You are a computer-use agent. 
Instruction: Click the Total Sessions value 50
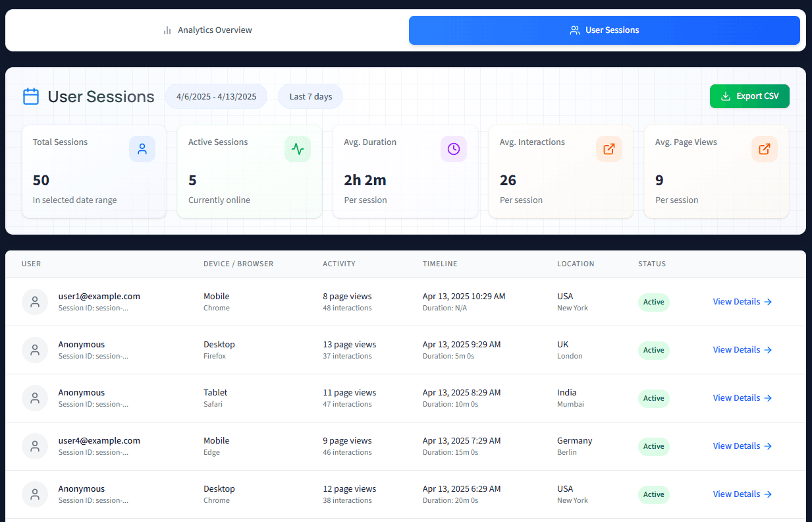tap(41, 181)
